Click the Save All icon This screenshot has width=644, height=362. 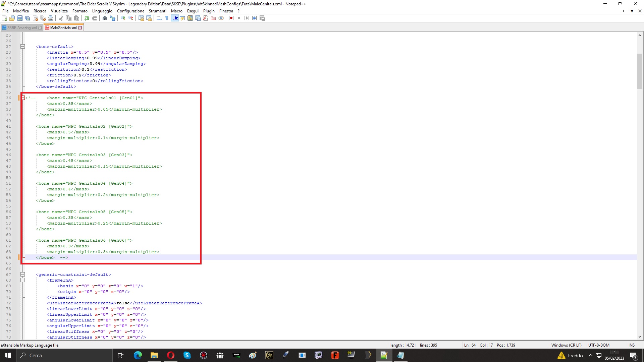pyautogui.click(x=28, y=18)
